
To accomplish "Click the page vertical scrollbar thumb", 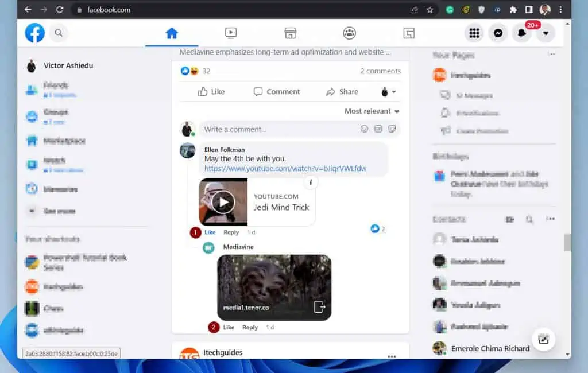I will point(567,243).
